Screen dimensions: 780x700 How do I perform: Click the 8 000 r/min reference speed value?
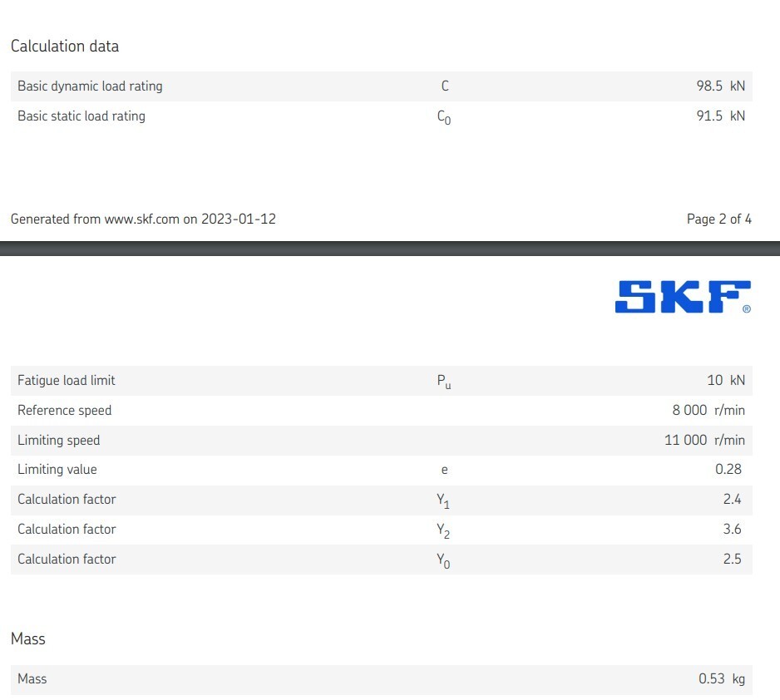(708, 410)
